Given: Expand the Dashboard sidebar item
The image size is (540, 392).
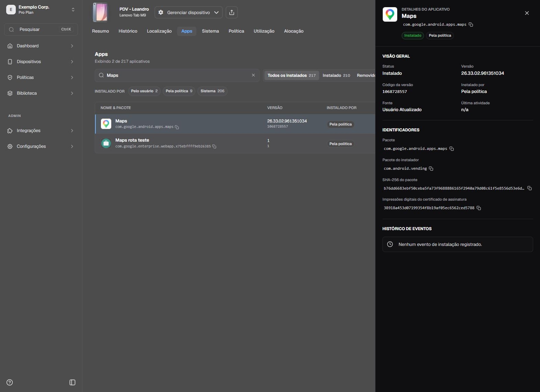Looking at the screenshot, I should click(41, 46).
